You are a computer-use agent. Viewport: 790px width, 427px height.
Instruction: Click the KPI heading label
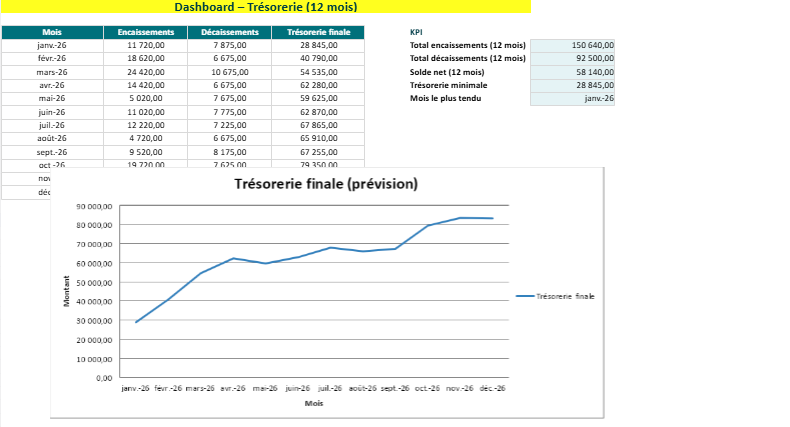click(x=417, y=32)
